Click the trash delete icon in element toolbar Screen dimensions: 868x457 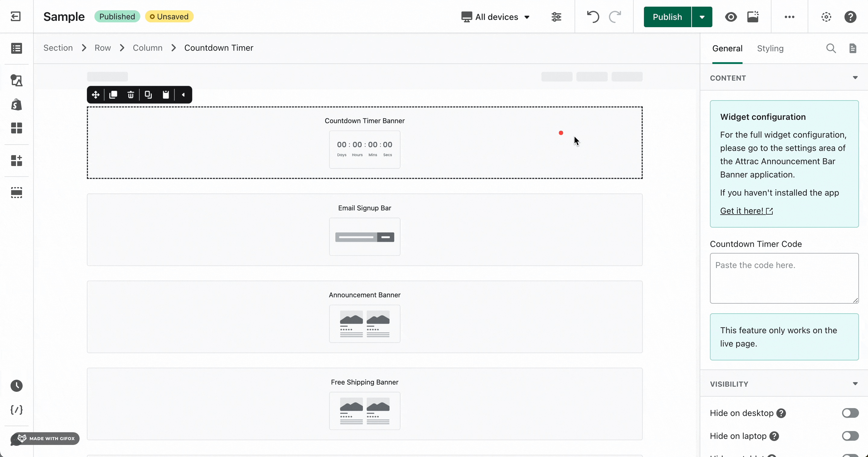[x=131, y=95]
